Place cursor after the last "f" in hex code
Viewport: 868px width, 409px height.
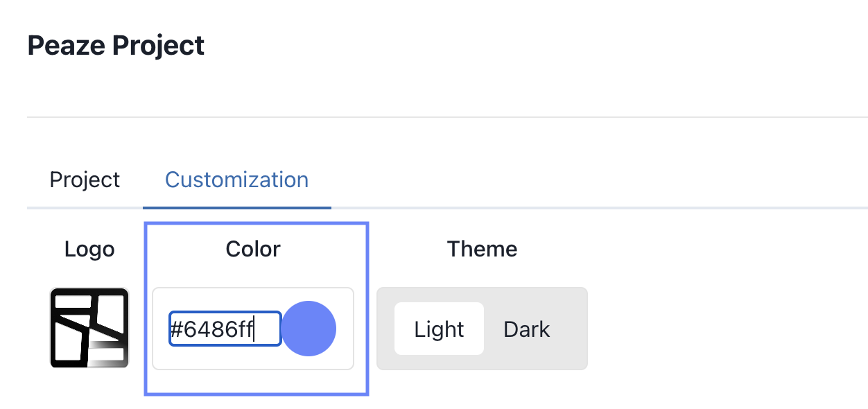click(254, 329)
